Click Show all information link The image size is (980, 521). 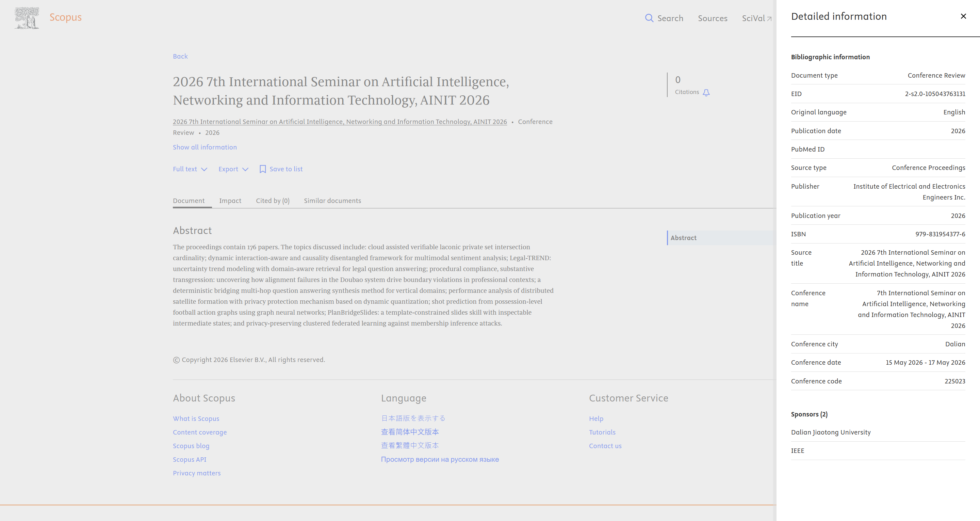point(205,147)
